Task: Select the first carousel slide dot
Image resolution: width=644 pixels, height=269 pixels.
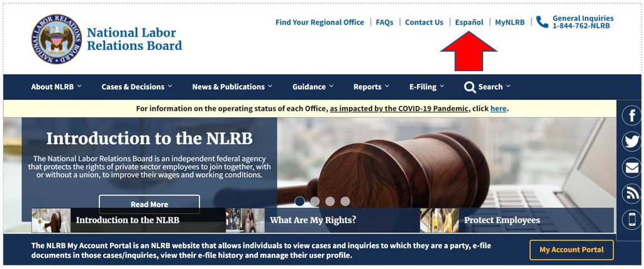Action: pyautogui.click(x=300, y=201)
